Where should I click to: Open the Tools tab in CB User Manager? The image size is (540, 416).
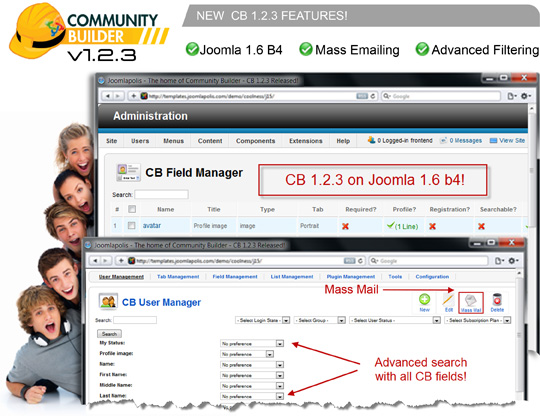(395, 277)
